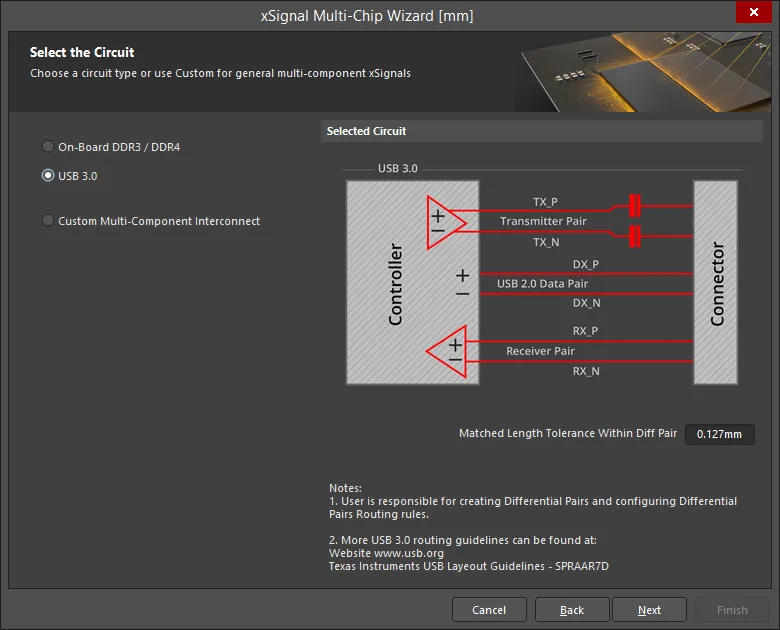Go back with the Back button
The image size is (780, 630).
click(572, 610)
